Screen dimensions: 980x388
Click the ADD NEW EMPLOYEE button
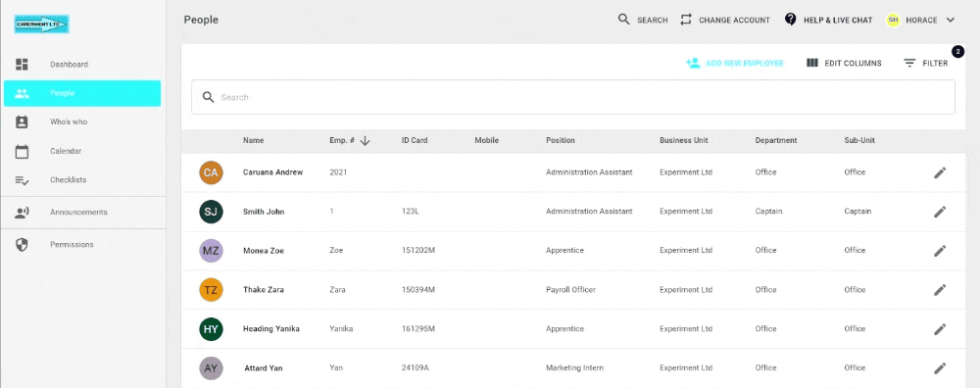734,63
